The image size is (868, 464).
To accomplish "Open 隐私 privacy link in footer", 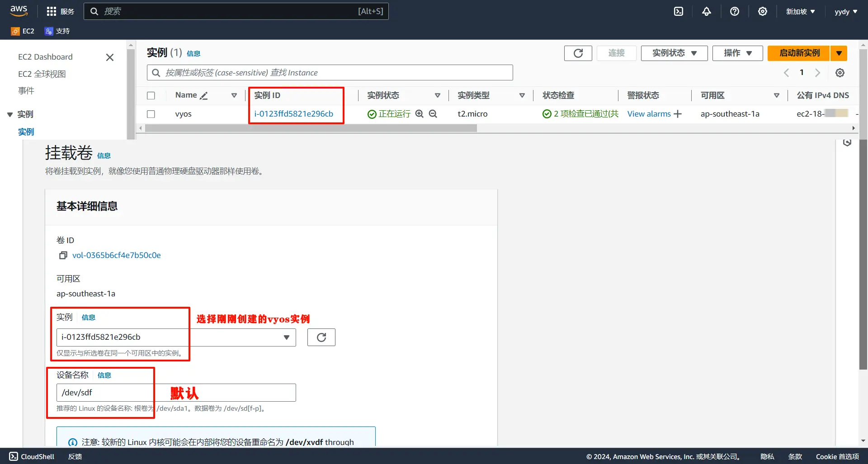I will tap(767, 456).
